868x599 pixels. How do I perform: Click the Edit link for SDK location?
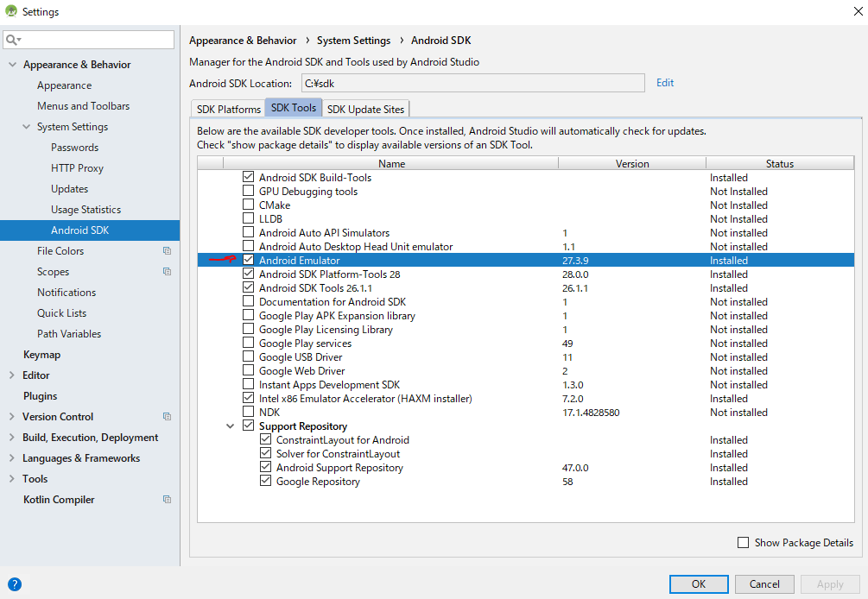665,82
